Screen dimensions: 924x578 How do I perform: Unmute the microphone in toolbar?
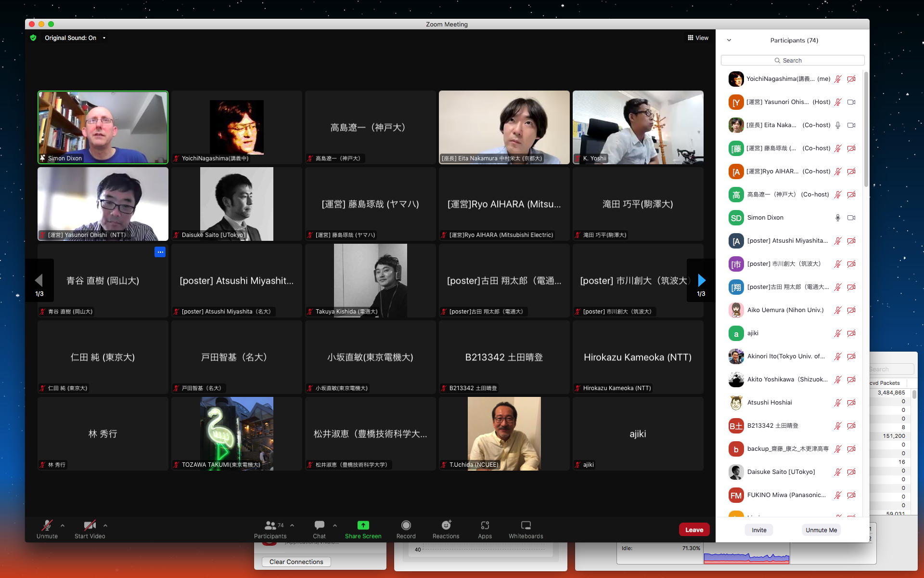(x=47, y=525)
